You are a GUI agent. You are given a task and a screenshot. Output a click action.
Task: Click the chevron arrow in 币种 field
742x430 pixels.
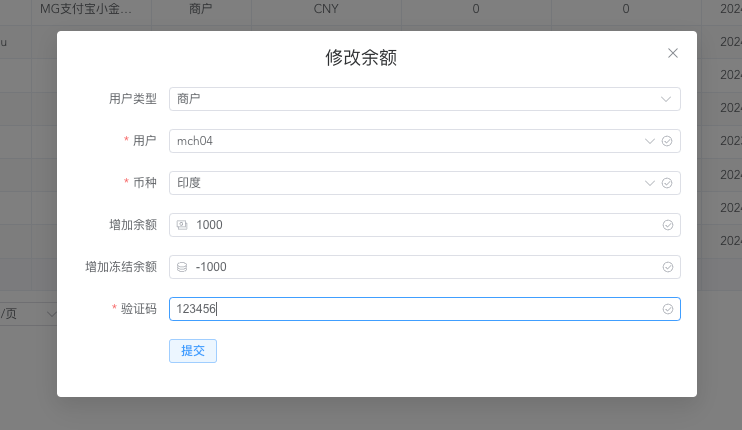pos(650,183)
